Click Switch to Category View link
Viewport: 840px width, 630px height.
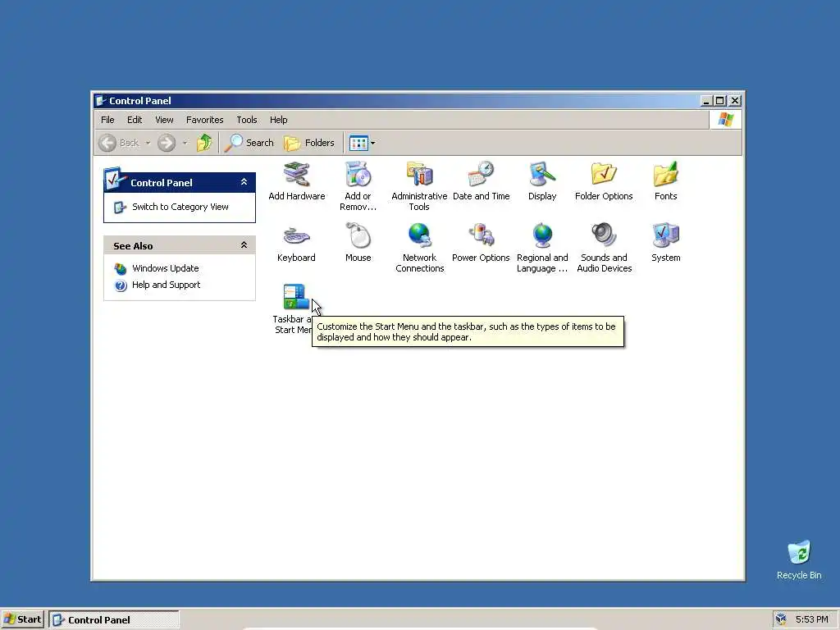[180, 207]
